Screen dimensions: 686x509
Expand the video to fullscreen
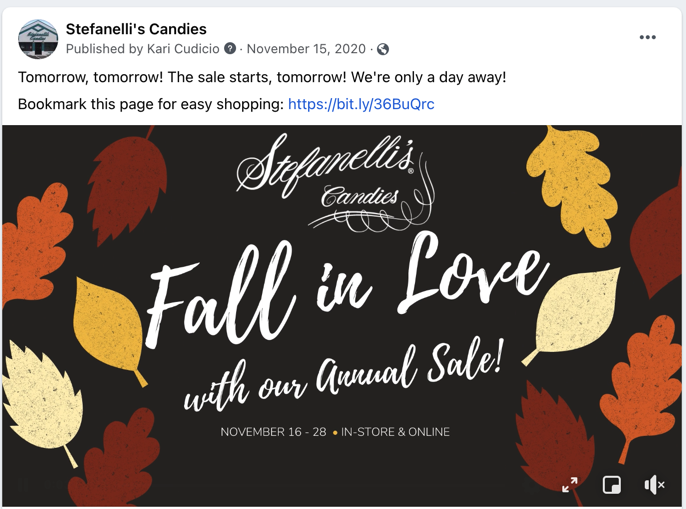click(570, 485)
